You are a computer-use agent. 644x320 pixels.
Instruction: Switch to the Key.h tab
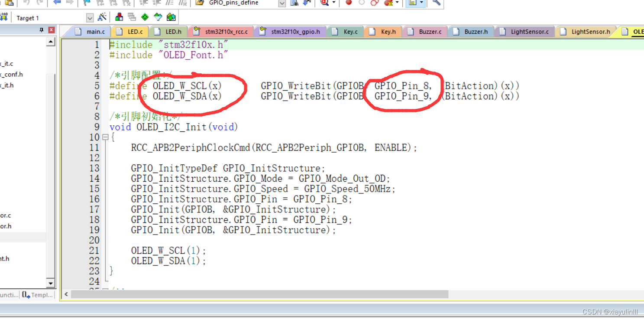pyautogui.click(x=383, y=32)
